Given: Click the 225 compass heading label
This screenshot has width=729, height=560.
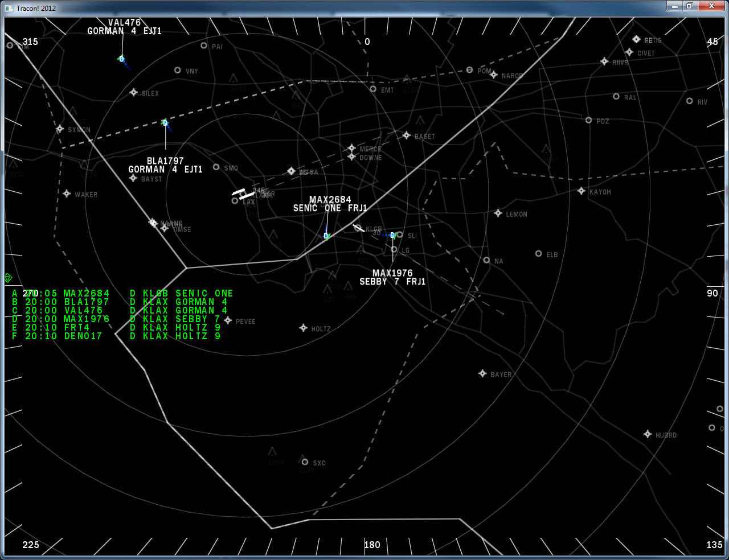Looking at the screenshot, I should pos(31,545).
